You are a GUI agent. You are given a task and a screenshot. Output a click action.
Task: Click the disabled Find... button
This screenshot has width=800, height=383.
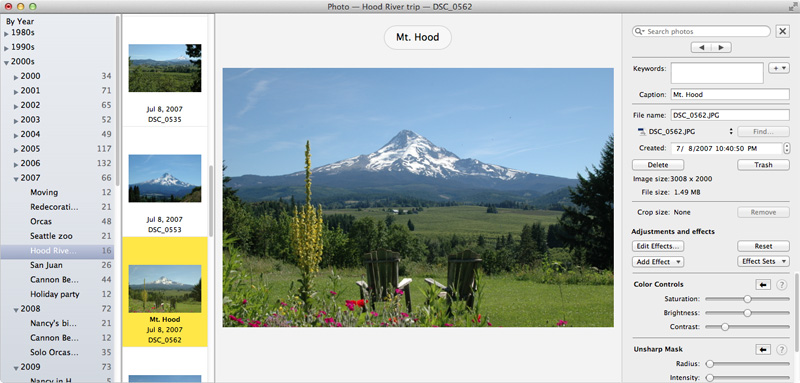763,132
